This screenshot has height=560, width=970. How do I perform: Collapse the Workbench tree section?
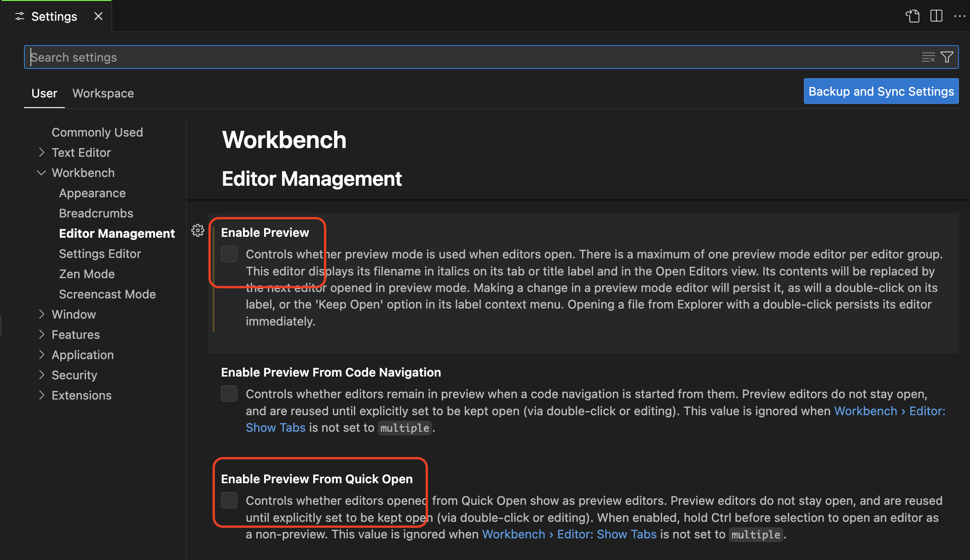41,172
